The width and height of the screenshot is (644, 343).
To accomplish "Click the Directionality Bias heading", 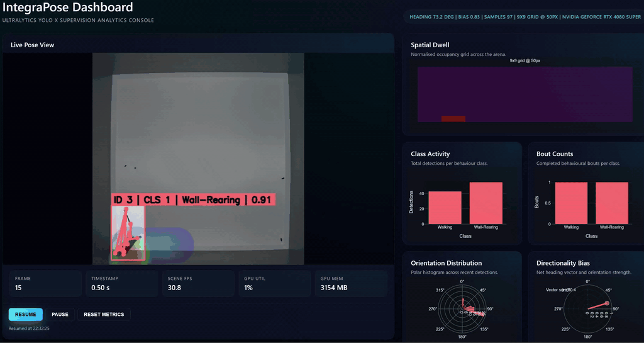I will point(563,263).
